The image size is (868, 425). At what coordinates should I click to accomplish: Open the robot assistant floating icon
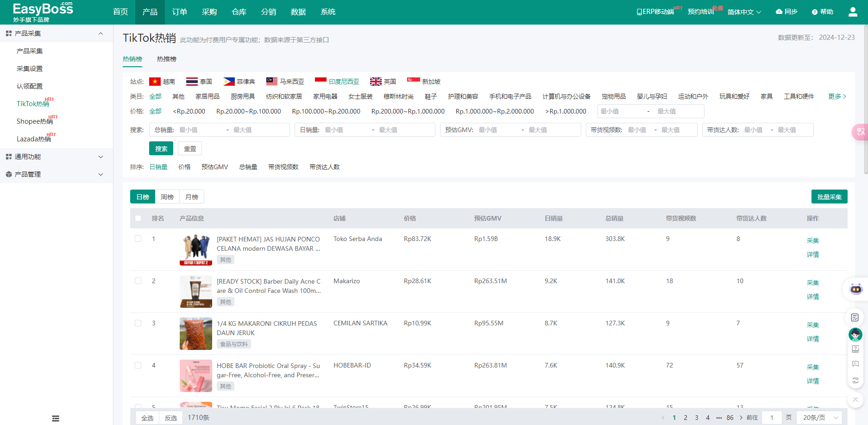(x=855, y=289)
